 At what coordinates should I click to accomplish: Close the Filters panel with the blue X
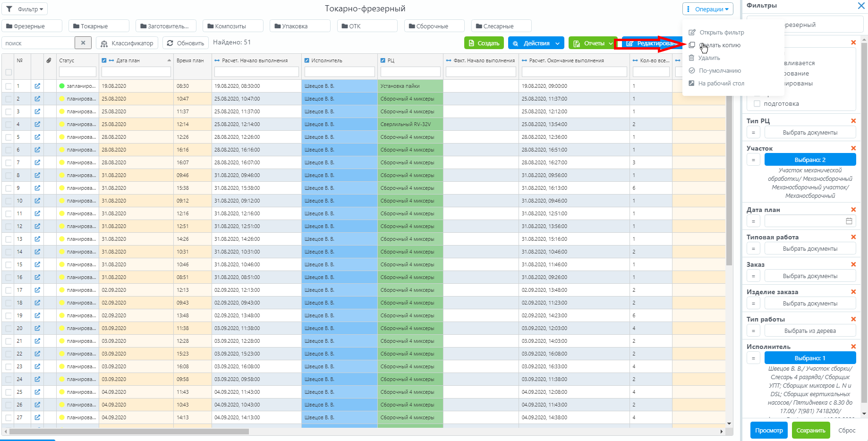861,6
